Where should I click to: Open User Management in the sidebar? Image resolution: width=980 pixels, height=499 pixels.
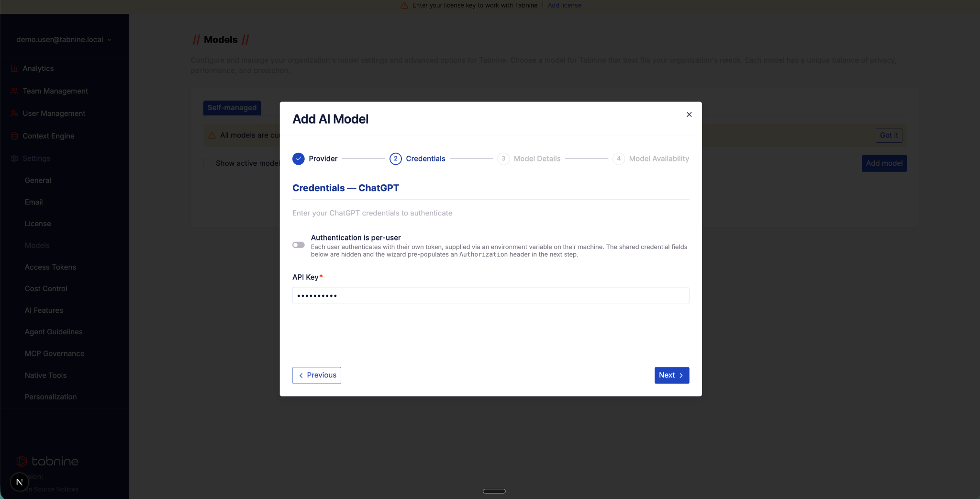click(54, 113)
